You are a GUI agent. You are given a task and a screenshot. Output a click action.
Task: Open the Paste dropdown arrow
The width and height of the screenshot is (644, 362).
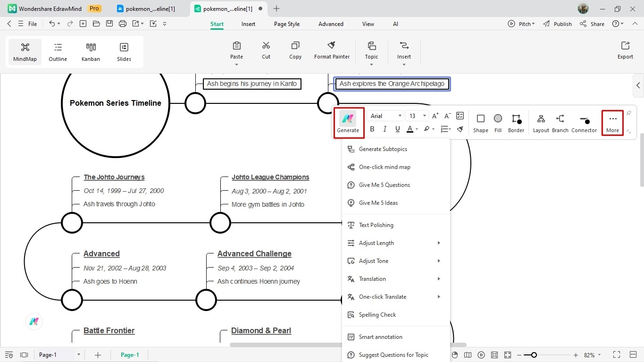236,65
